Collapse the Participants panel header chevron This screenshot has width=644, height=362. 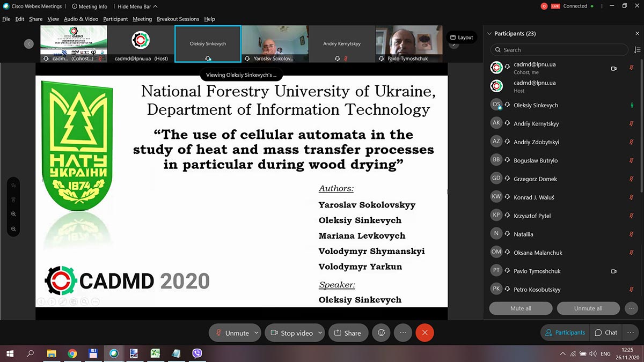tap(488, 33)
